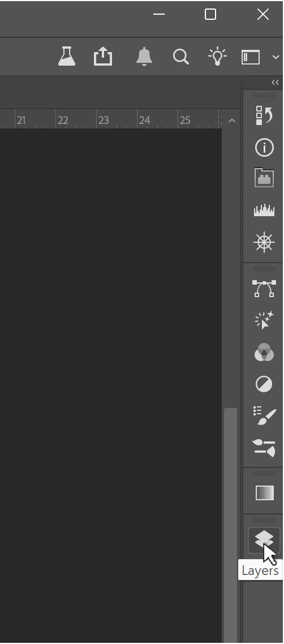Viewport: 284px width, 644px height.
Task: Open the Channels overlapping circles icon
Action: [264, 353]
